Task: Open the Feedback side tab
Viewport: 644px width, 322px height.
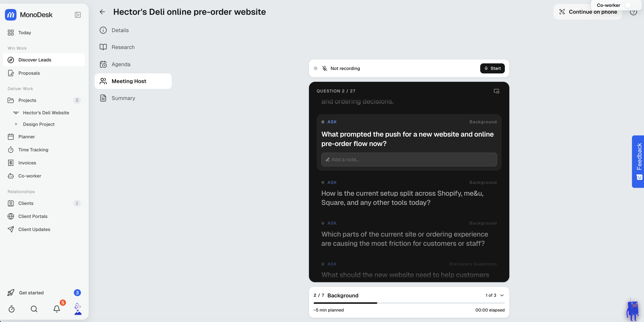Action: coord(638,161)
